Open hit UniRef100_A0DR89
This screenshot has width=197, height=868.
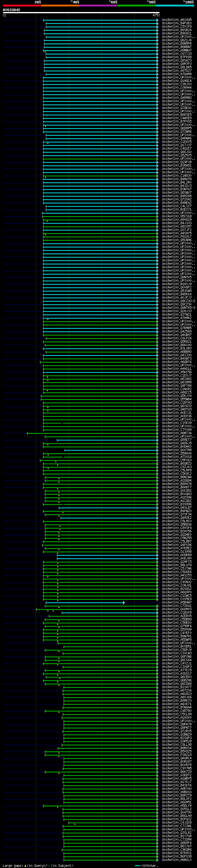click(x=177, y=555)
